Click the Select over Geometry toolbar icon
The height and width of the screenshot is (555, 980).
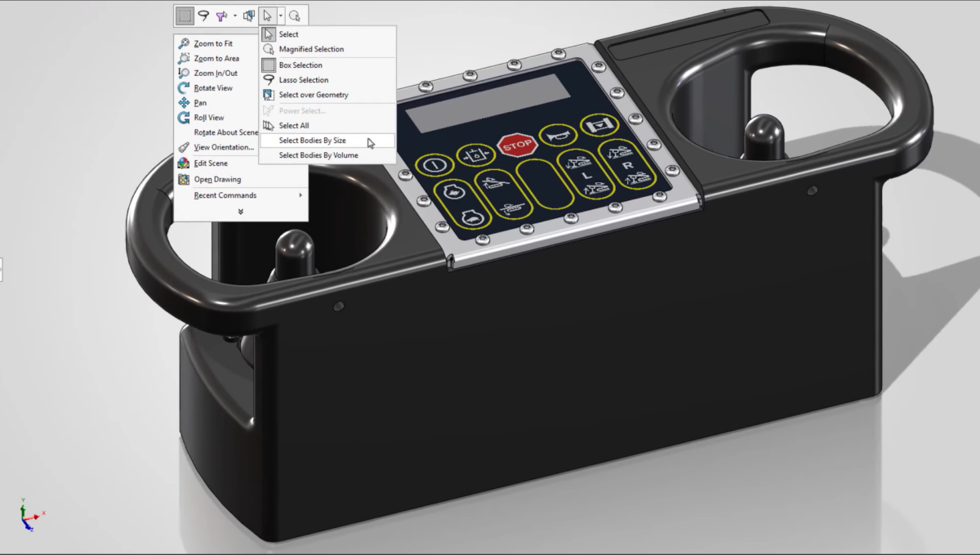click(249, 16)
